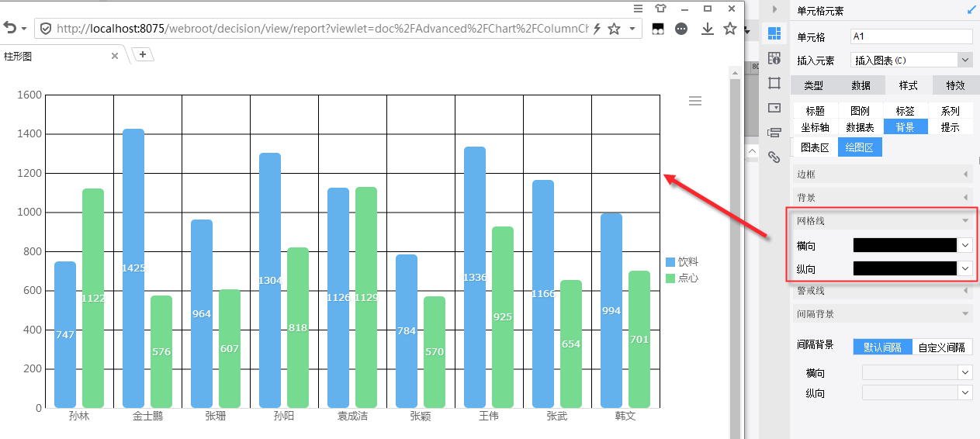This screenshot has height=439, width=980.
Task: Click the green bar labeled 925 for 王伟
Action: [503, 317]
